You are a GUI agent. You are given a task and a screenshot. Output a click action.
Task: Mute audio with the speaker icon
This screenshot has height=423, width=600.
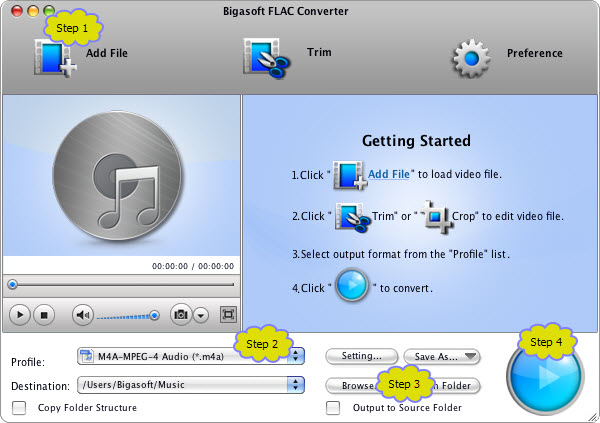pyautogui.click(x=83, y=315)
